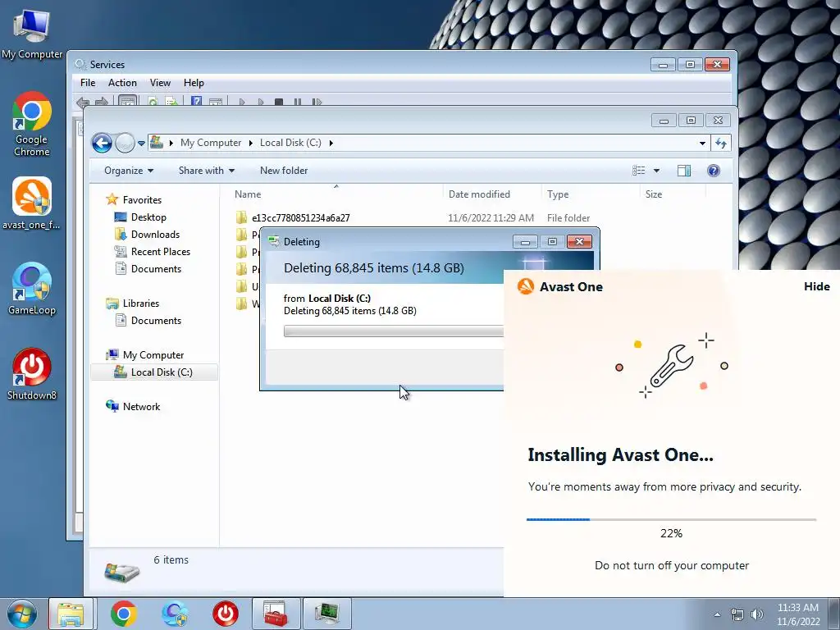
Task: Sort by the Size column header
Action: (654, 194)
